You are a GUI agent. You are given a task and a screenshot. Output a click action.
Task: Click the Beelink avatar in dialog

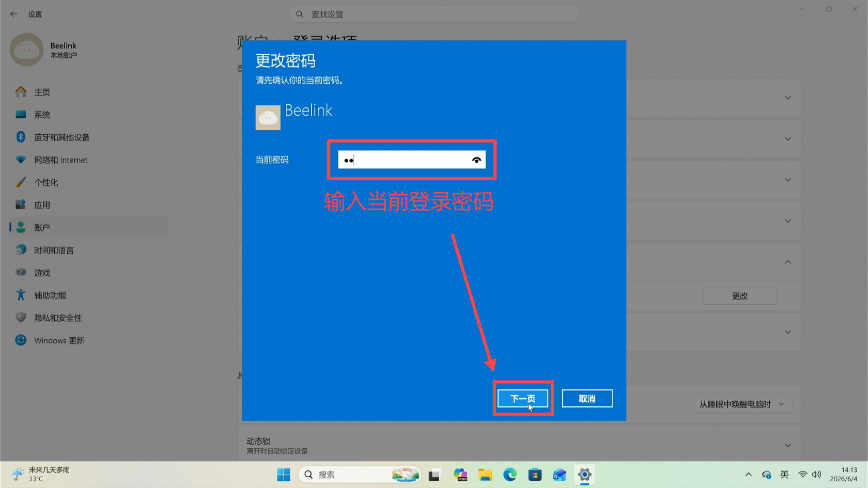(268, 118)
